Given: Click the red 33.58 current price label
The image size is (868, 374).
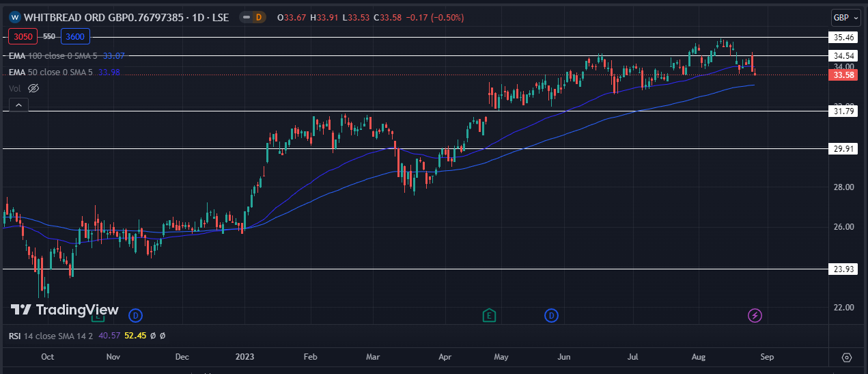Looking at the screenshot, I should (844, 75).
